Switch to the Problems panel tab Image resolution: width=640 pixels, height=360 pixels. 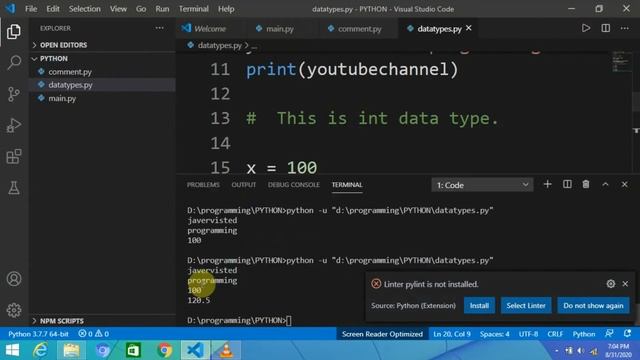click(x=203, y=184)
